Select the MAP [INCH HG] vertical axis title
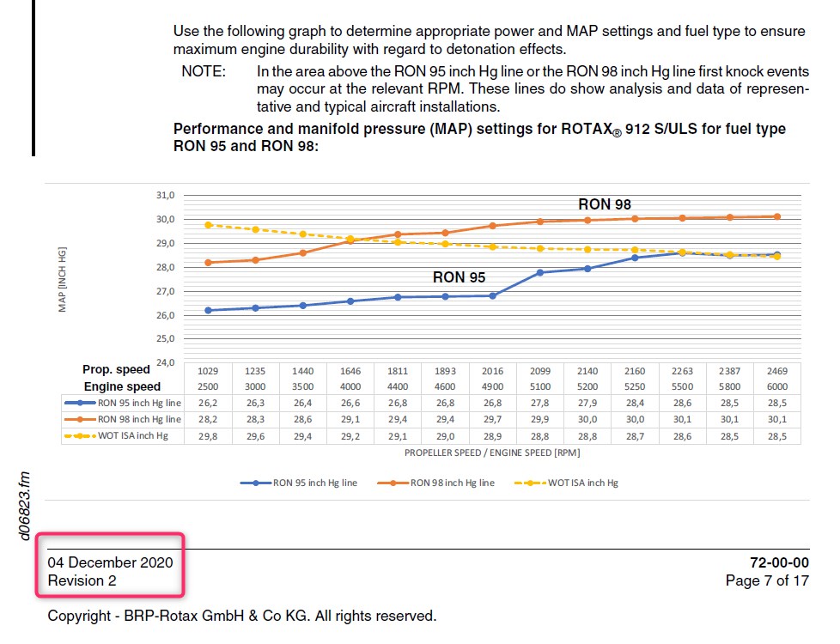 pyautogui.click(x=63, y=280)
